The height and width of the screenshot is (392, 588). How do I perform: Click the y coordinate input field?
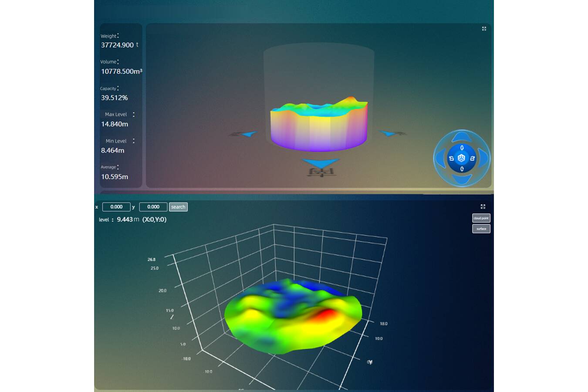153,207
